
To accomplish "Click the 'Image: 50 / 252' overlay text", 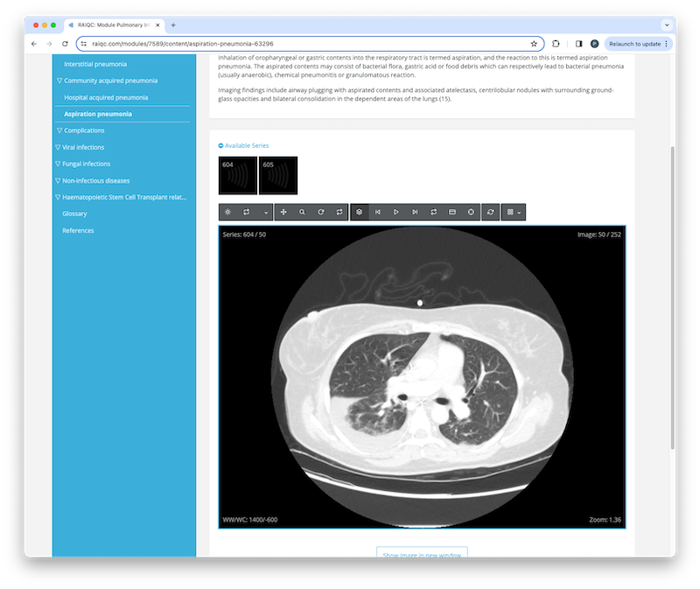I will [599, 235].
